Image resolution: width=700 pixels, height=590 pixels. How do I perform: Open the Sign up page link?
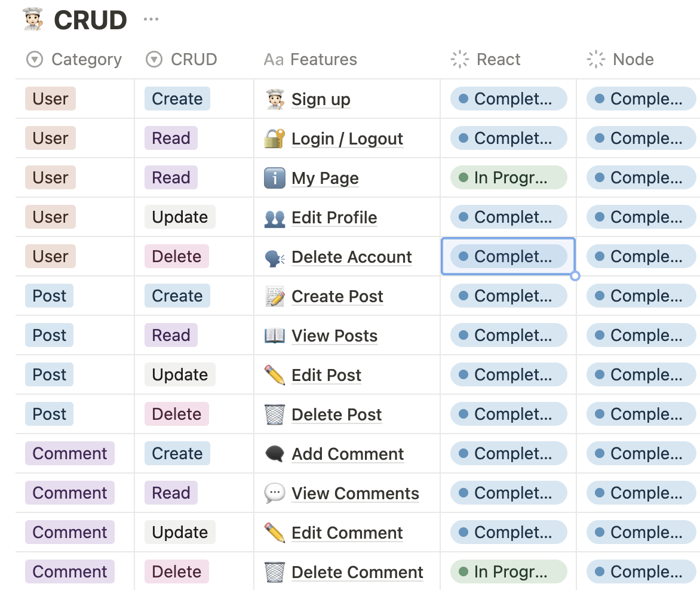321,99
